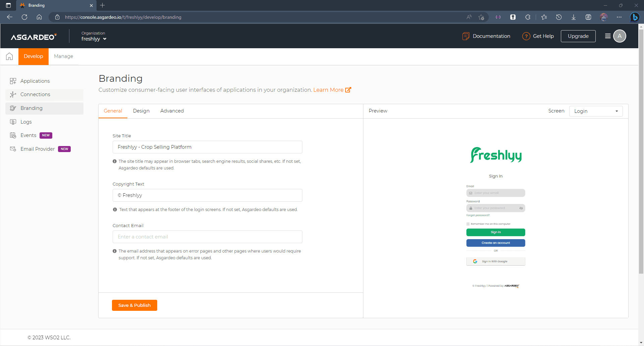Focus the Copyright Text input field

tap(207, 195)
